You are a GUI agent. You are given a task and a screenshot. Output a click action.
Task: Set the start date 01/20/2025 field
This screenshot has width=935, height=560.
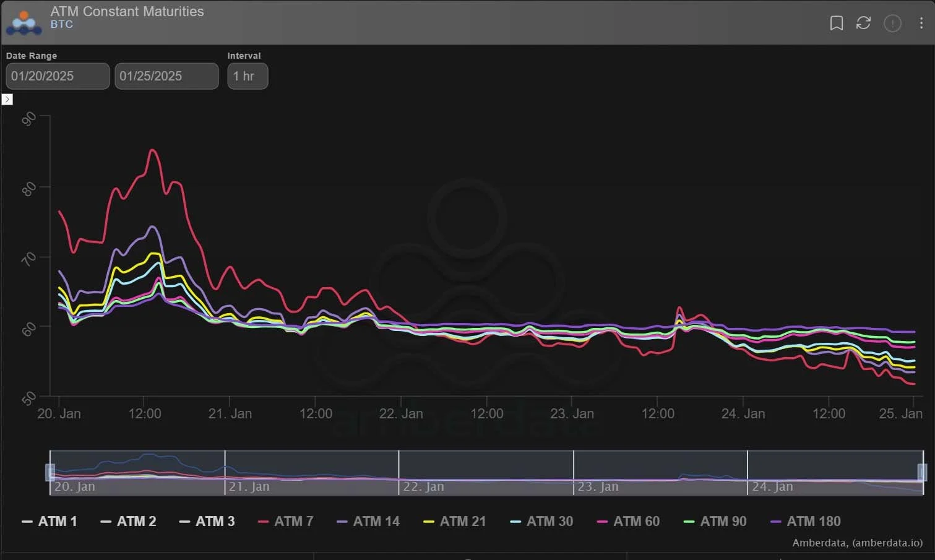click(58, 76)
